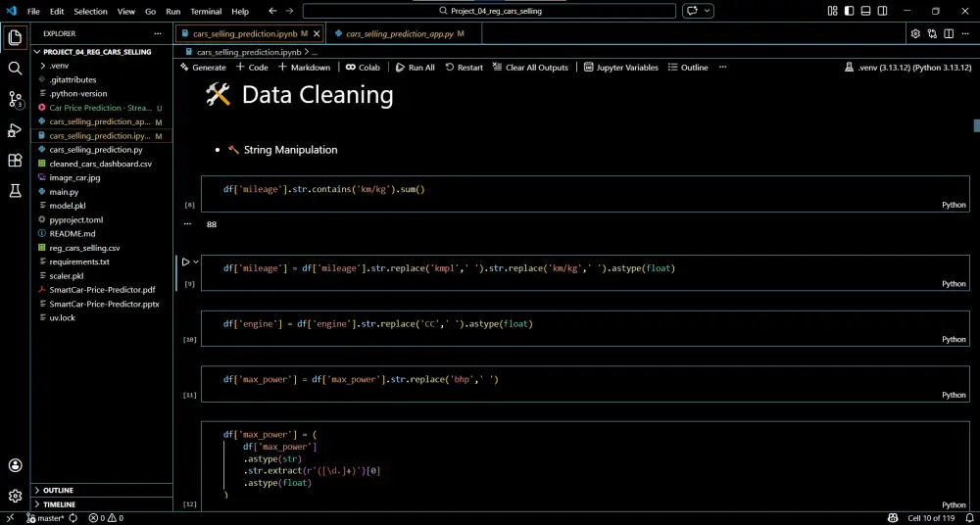Click 'Cell 10 of 119' in status bar

tap(931, 518)
